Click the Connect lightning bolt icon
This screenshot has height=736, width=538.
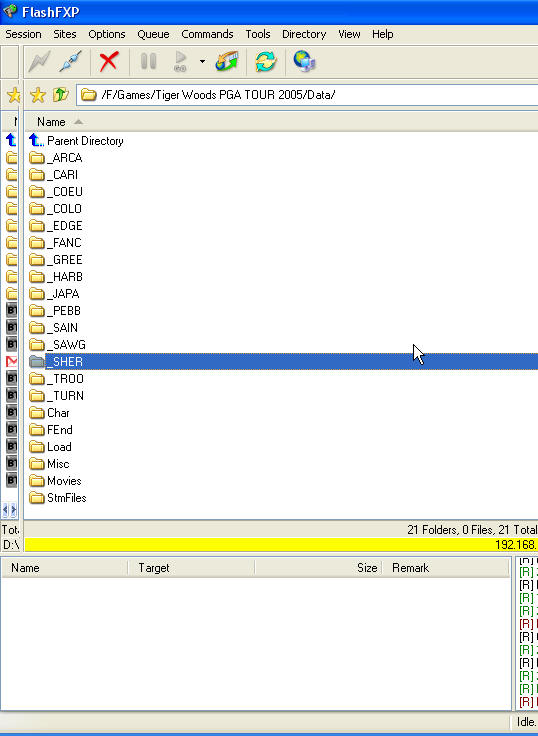click(x=39, y=61)
